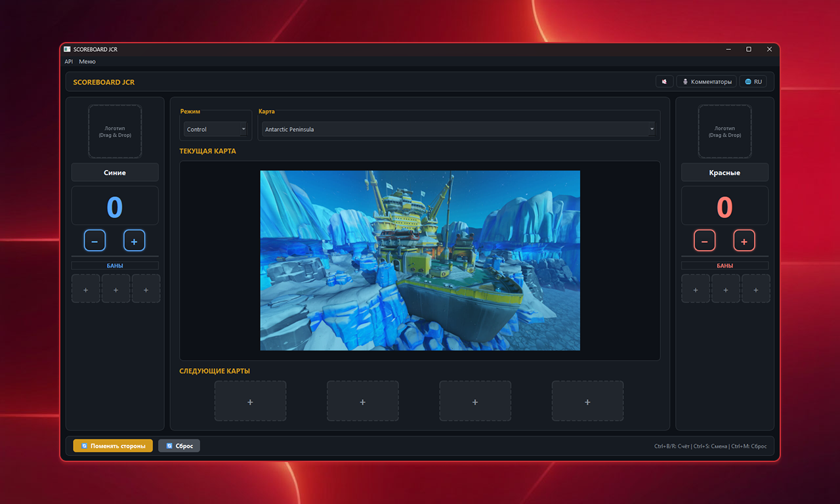
Task: Click the blue team logo drop area
Action: point(115,131)
